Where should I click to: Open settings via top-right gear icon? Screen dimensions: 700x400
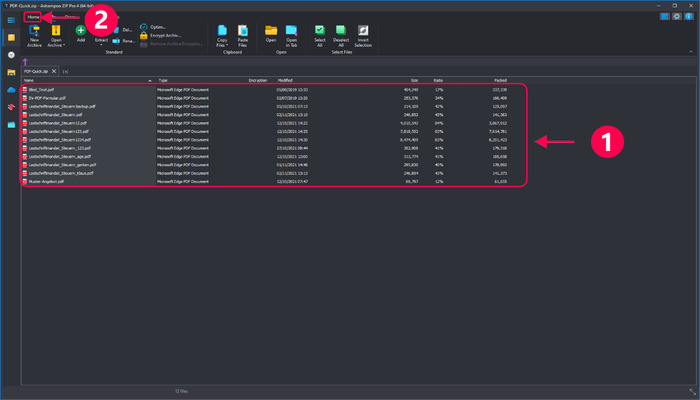[677, 17]
